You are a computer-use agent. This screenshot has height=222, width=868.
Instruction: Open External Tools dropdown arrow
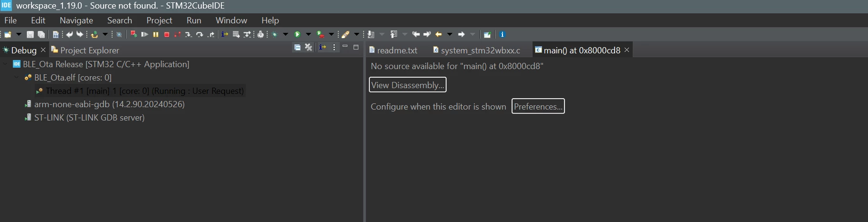pyautogui.click(x=331, y=34)
